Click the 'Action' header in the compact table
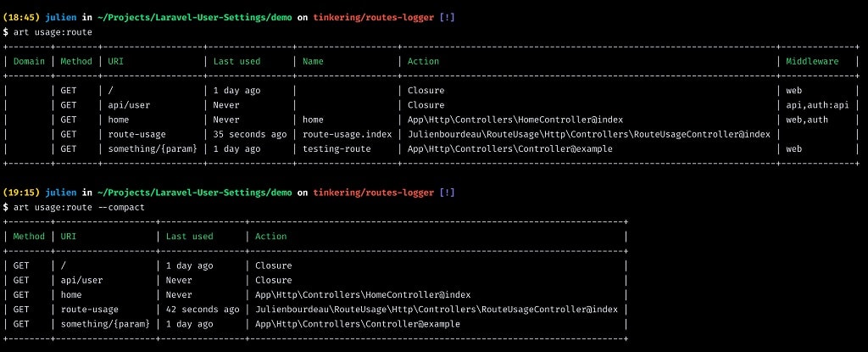Image resolution: width=868 pixels, height=352 pixels. click(270, 236)
